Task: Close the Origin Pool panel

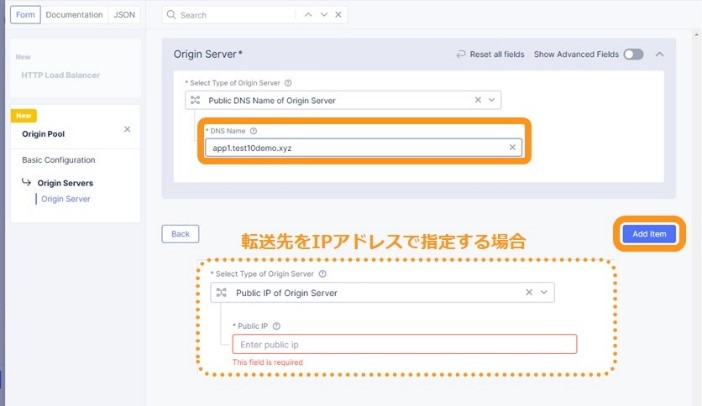Action: (x=127, y=129)
